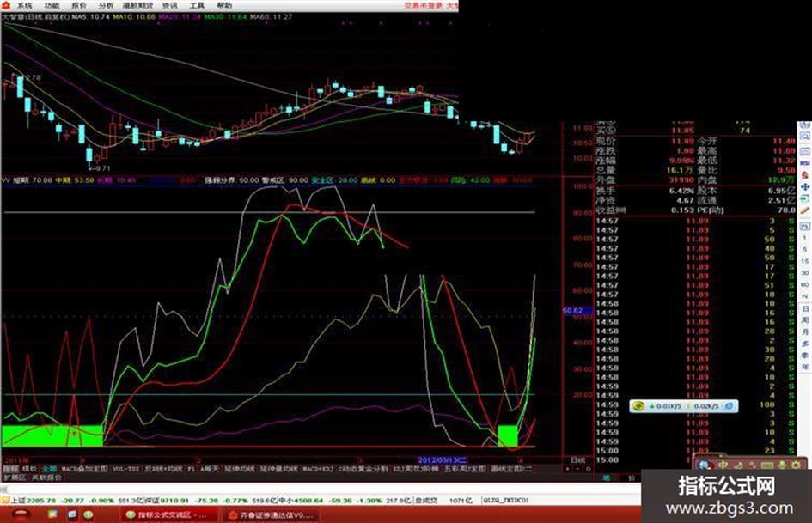812x523 pixels.
Task: Switch to MACD+KDJ indicator tab
Action: click(x=318, y=469)
